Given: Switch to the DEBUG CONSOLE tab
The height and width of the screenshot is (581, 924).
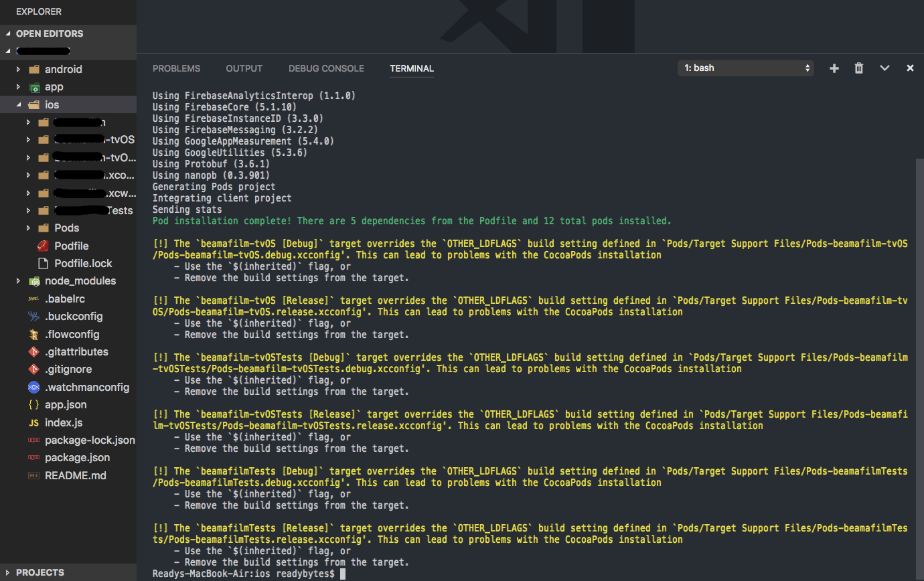Looking at the screenshot, I should (326, 68).
